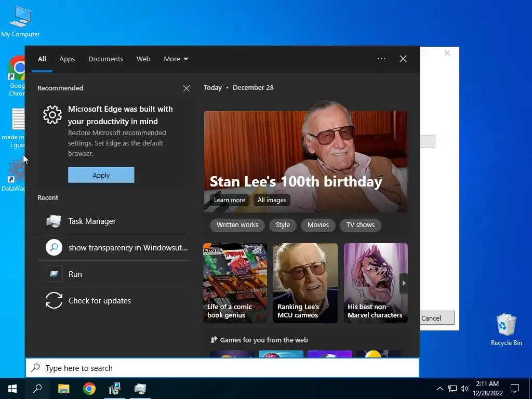The width and height of the screenshot is (532, 399).
Task: Show hidden system tray icons
Action: pos(440,389)
